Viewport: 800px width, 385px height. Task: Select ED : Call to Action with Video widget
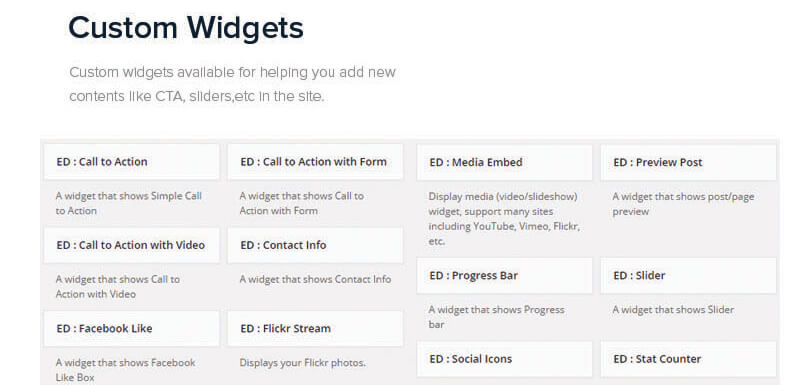pyautogui.click(x=132, y=245)
